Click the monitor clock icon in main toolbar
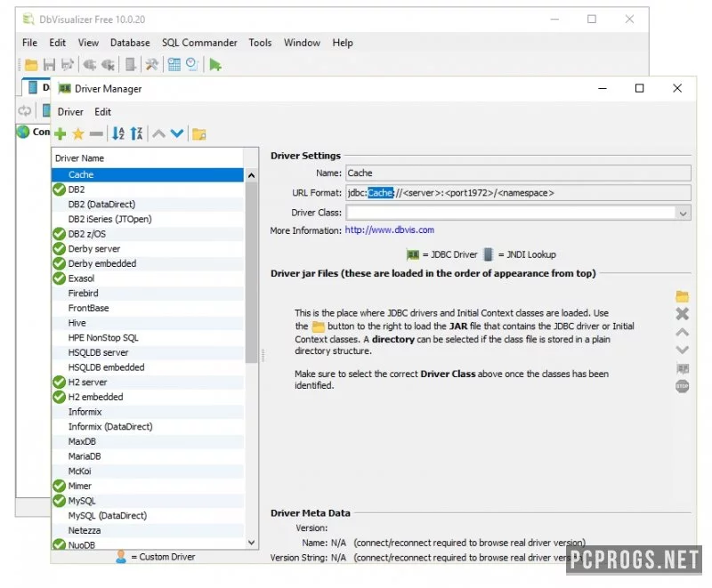This screenshot has height=588, width=712. coord(192,65)
